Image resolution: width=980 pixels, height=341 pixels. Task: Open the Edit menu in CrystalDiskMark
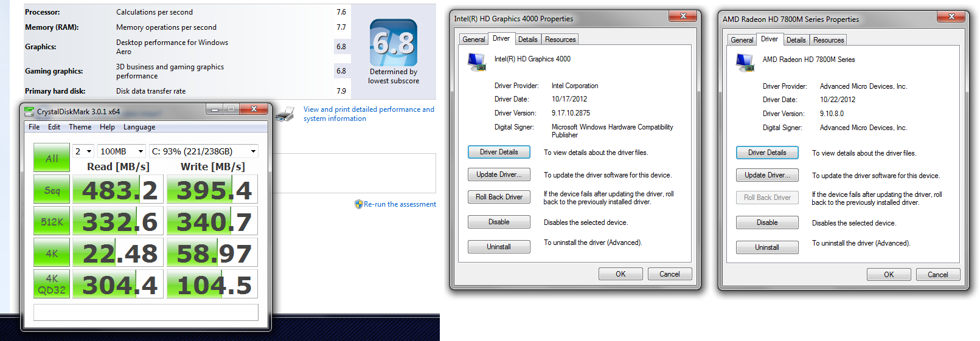pos(54,127)
